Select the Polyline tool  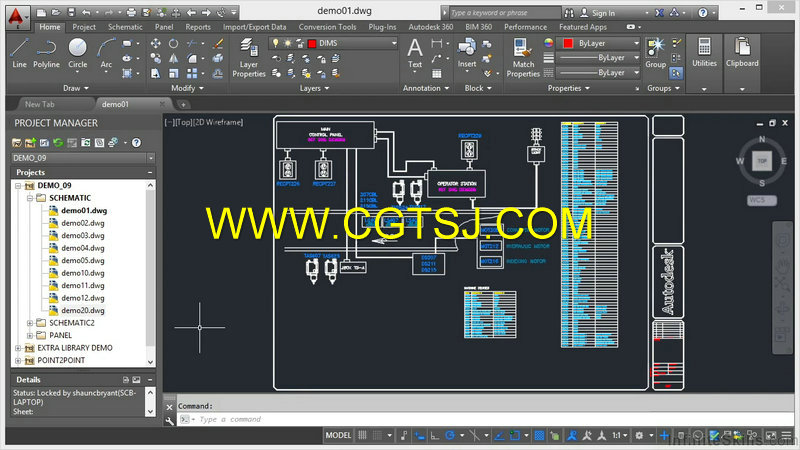(x=46, y=53)
